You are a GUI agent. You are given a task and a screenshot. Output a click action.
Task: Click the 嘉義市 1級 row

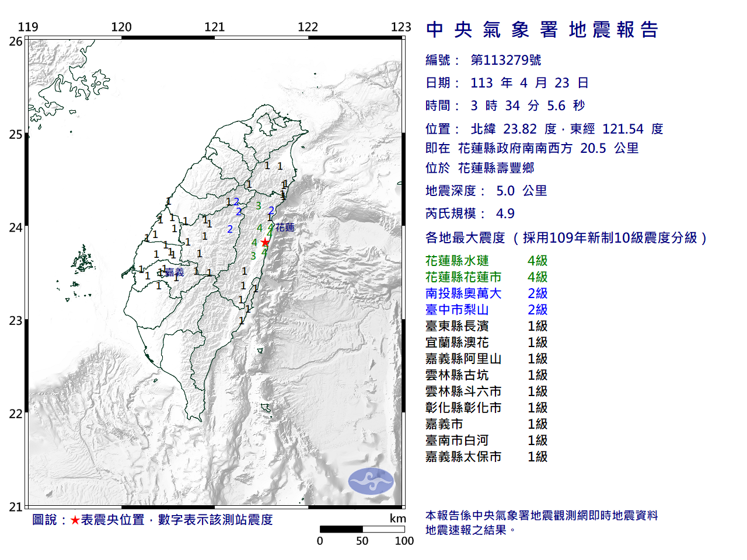tap(487, 424)
